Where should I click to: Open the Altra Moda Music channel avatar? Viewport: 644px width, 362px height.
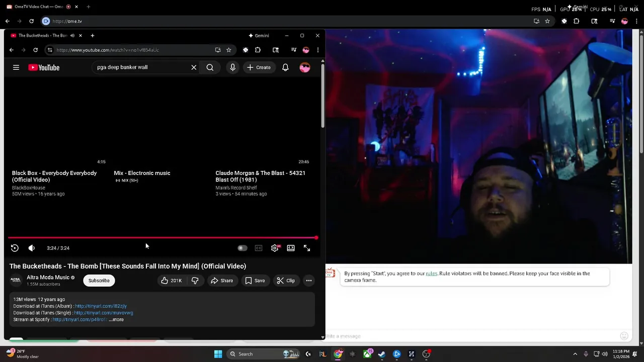pos(16,280)
